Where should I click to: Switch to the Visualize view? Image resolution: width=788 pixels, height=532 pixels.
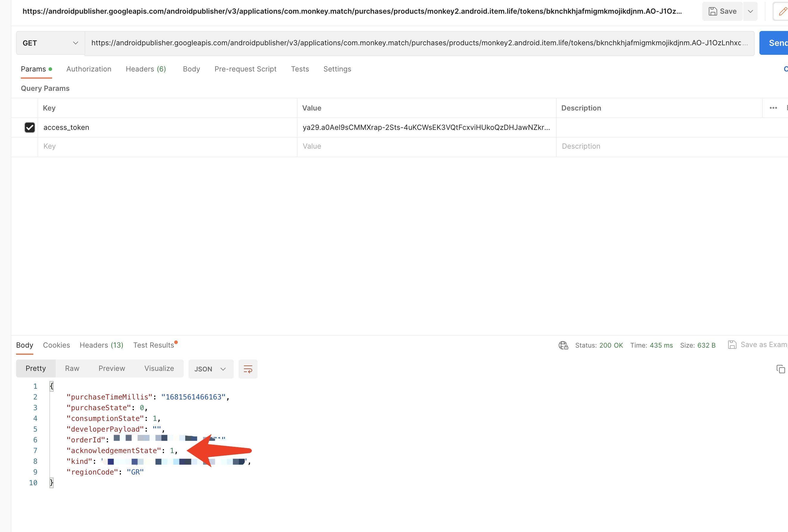(x=159, y=368)
